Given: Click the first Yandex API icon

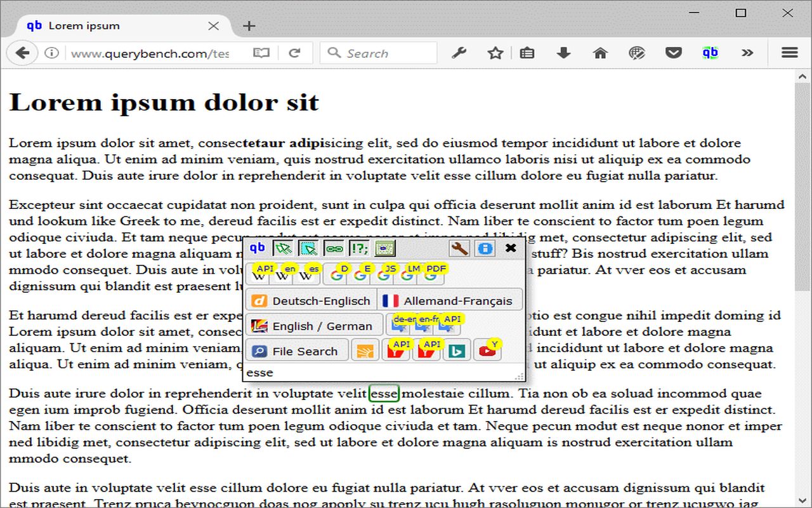Looking at the screenshot, I should 396,351.
